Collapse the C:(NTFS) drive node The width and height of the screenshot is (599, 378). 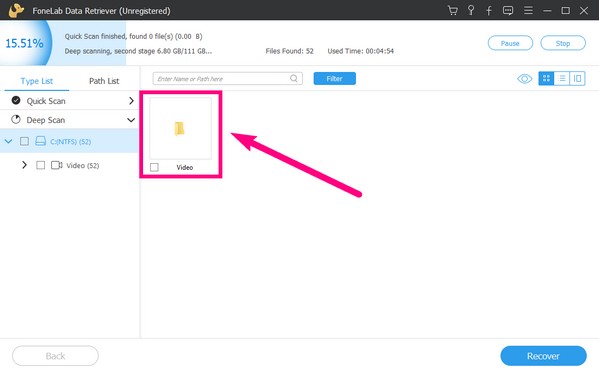tap(8, 141)
